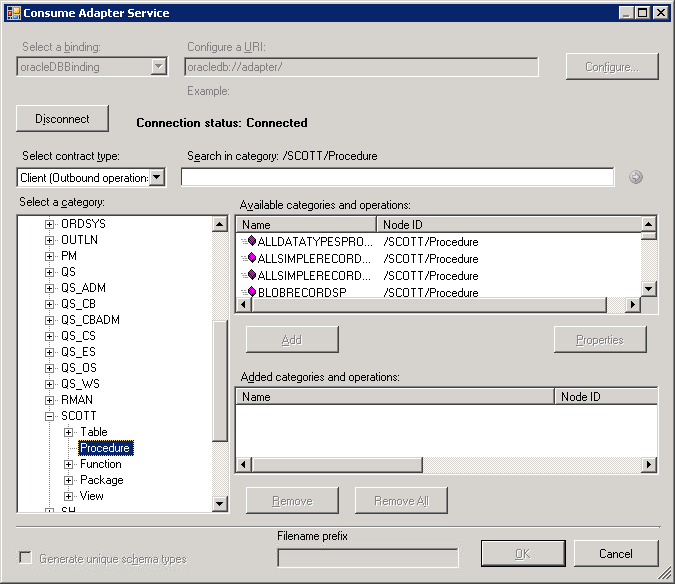675x584 pixels.
Task: Click the OK button
Action: pyautogui.click(x=523, y=553)
